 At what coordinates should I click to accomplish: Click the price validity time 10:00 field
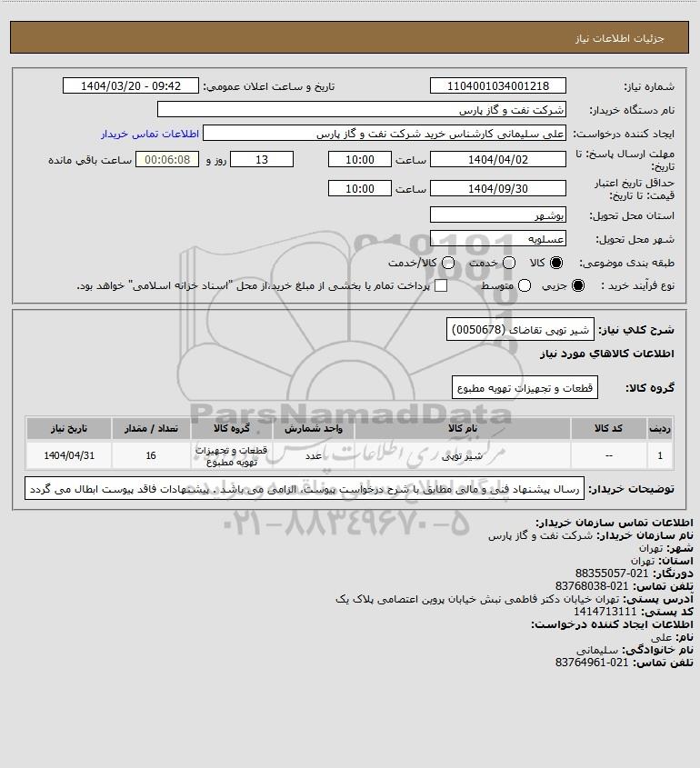(x=360, y=188)
